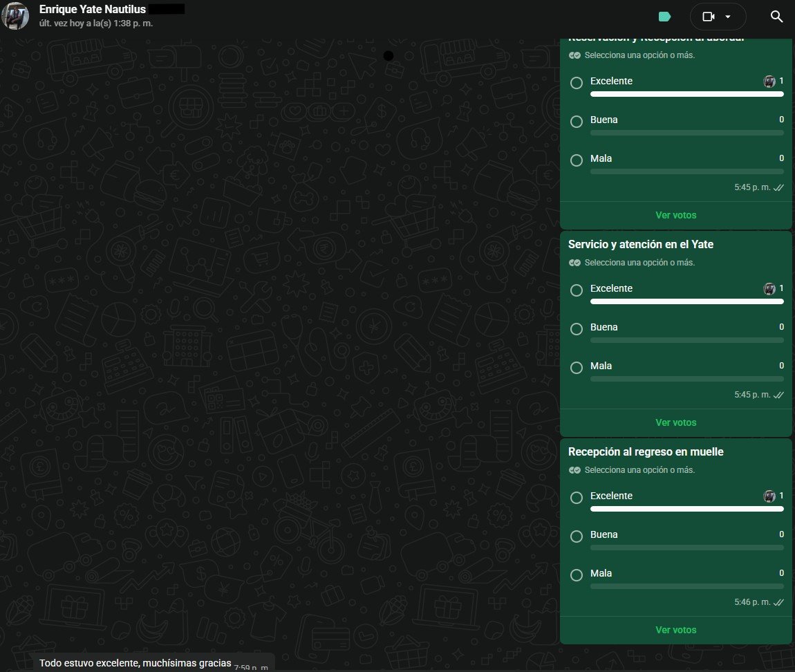
Task: Click the 'Todo estuvo excelente' message bubble
Action: click(154, 663)
